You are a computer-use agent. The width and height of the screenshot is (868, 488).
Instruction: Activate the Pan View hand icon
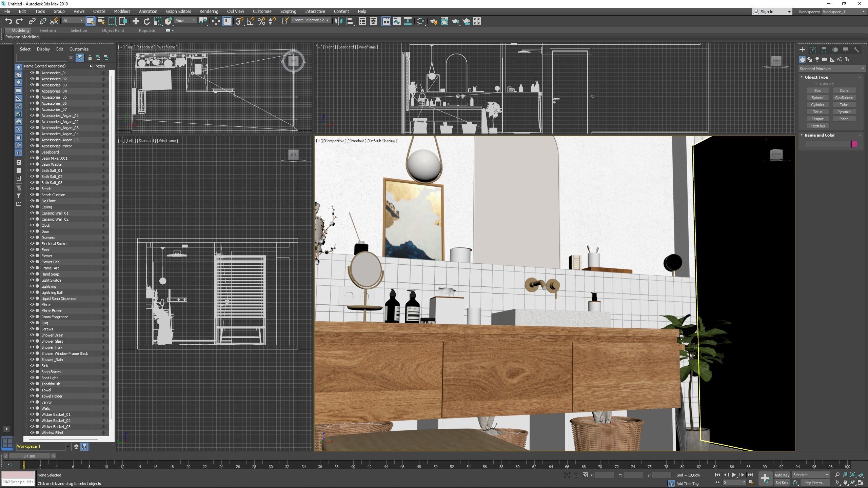coord(845,483)
